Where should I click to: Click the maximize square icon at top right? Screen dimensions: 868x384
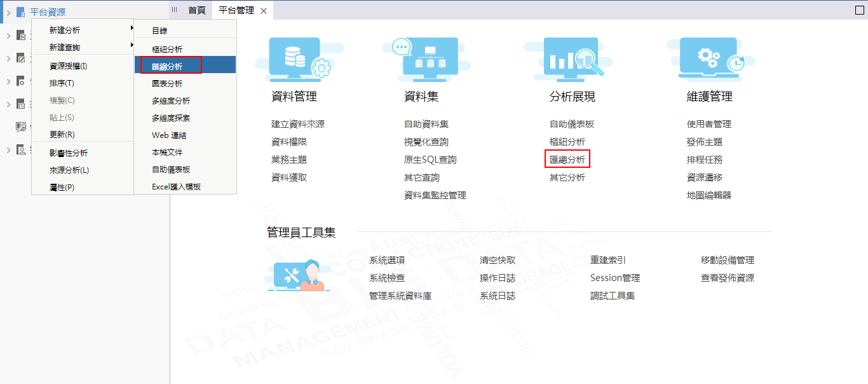pos(859,10)
